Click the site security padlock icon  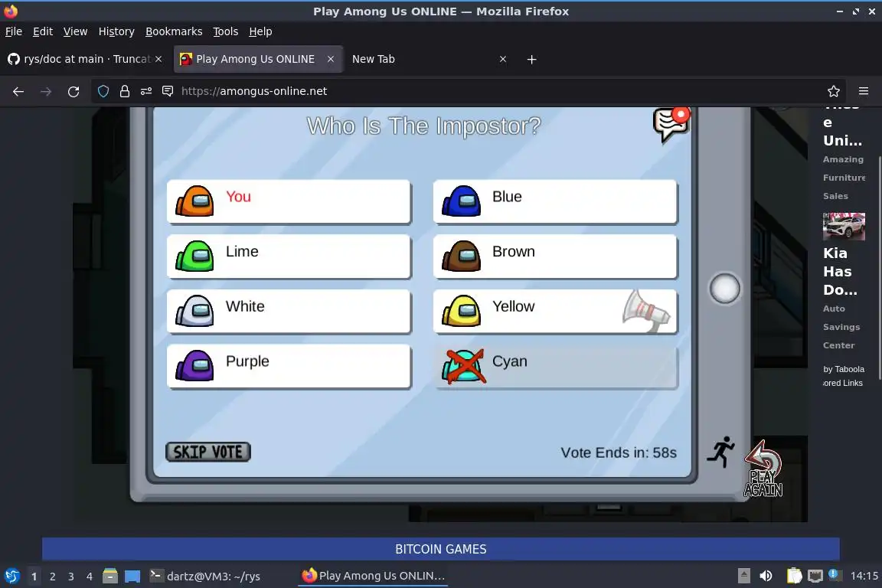pos(125,91)
